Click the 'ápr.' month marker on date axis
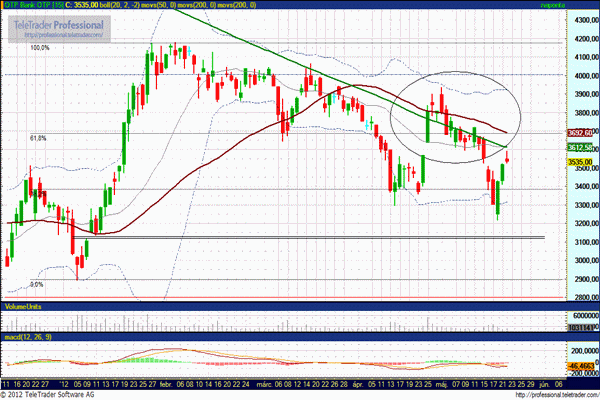 (x=357, y=384)
